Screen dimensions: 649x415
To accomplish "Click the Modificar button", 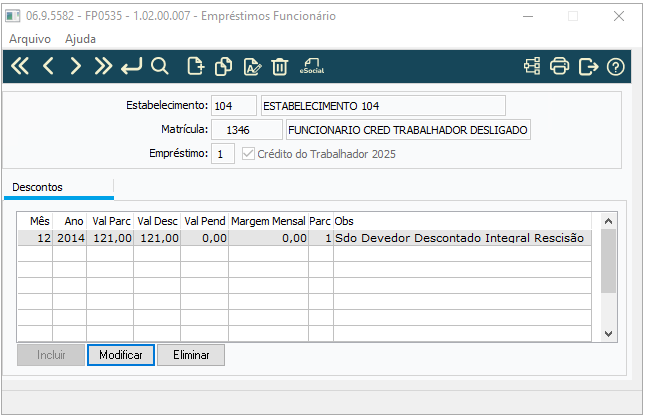I will (x=121, y=355).
